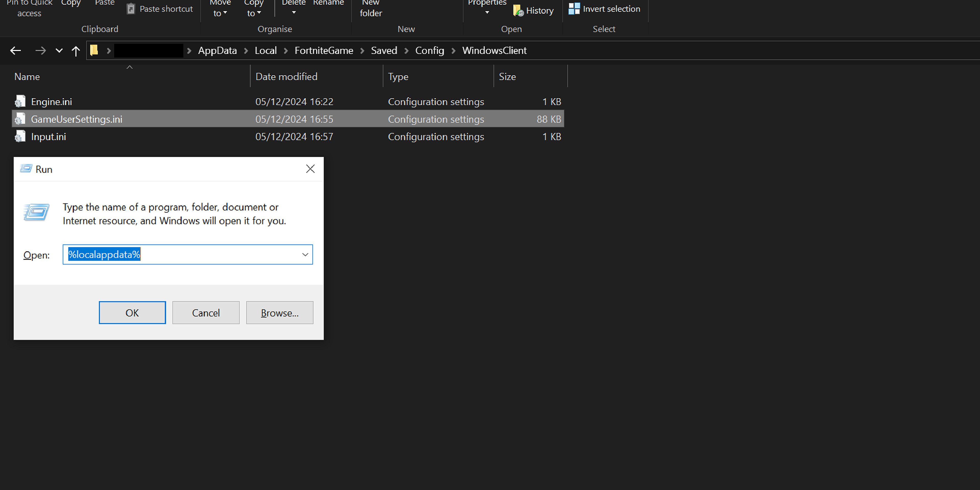The image size is (980, 490).
Task: Expand the Move To dropdown arrow
Action: pyautogui.click(x=226, y=14)
